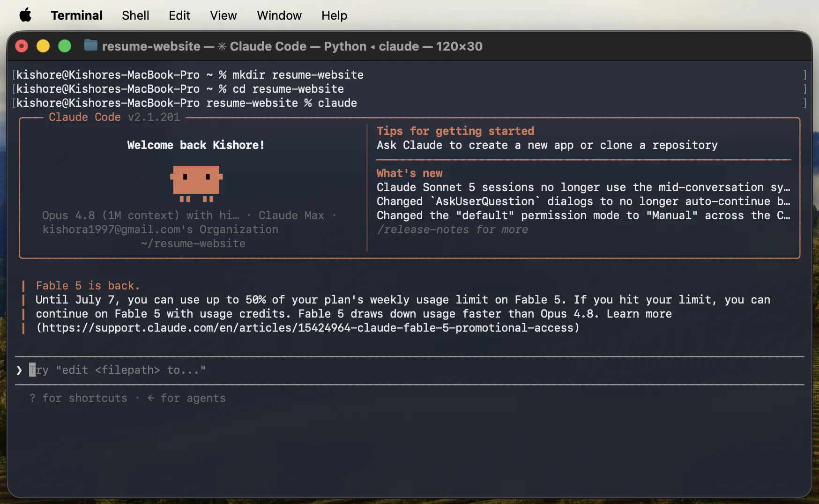The image size is (819, 504).
Task: Click the "Tips for getting started" heading
Action: pos(455,131)
